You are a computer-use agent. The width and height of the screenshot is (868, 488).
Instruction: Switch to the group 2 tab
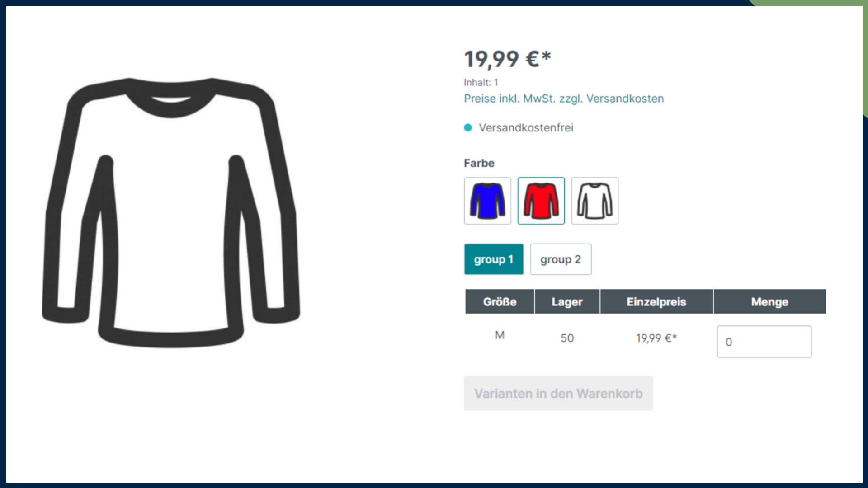point(561,259)
